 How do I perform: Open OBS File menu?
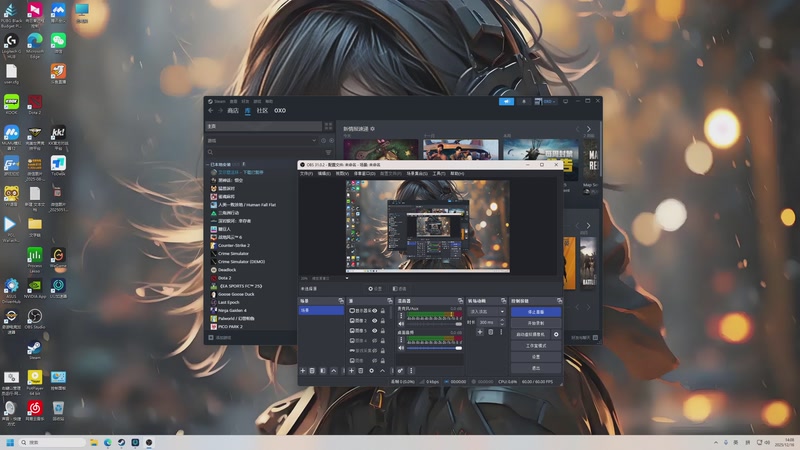[x=307, y=174]
